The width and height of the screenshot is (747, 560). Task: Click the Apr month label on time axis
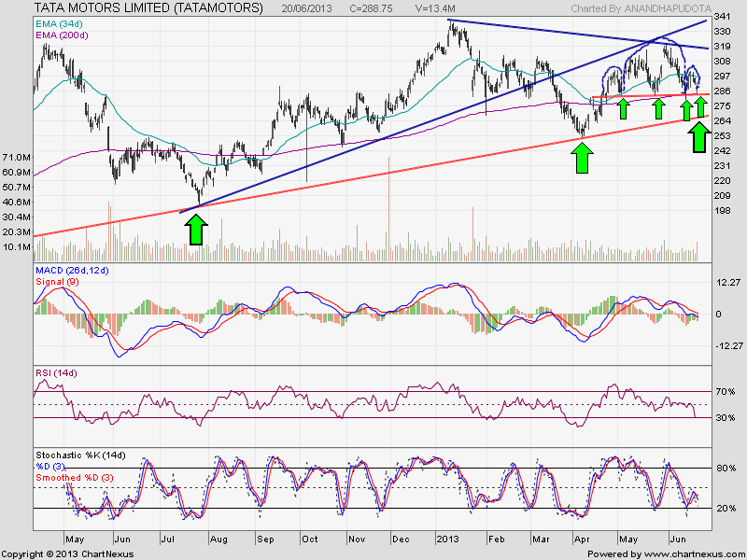tap(582, 539)
